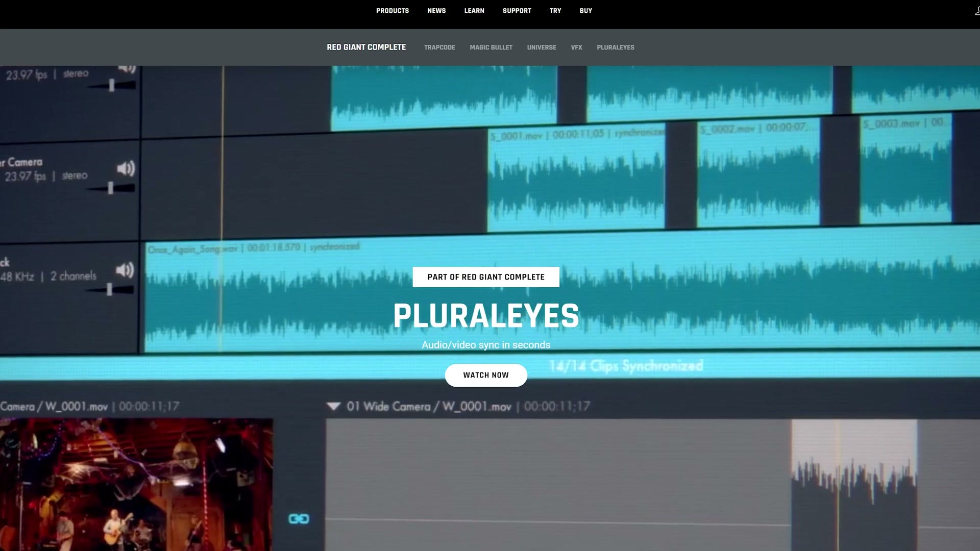Click the Try menu item
This screenshot has width=980, height=551.
555,11
